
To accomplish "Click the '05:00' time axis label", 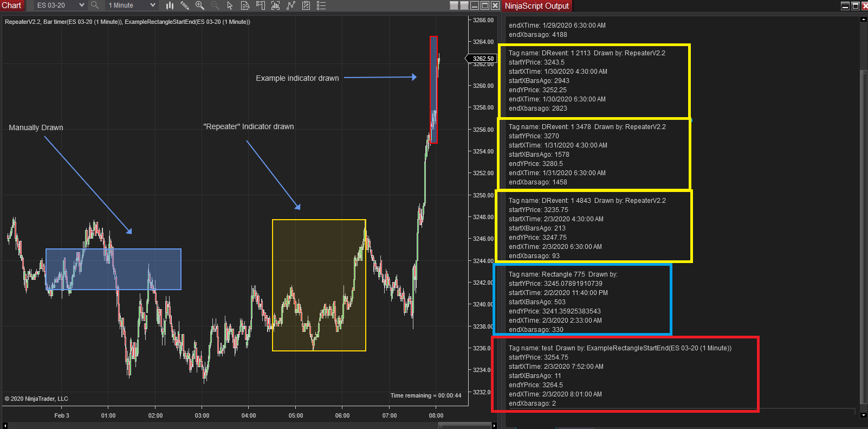I will click(x=296, y=415).
